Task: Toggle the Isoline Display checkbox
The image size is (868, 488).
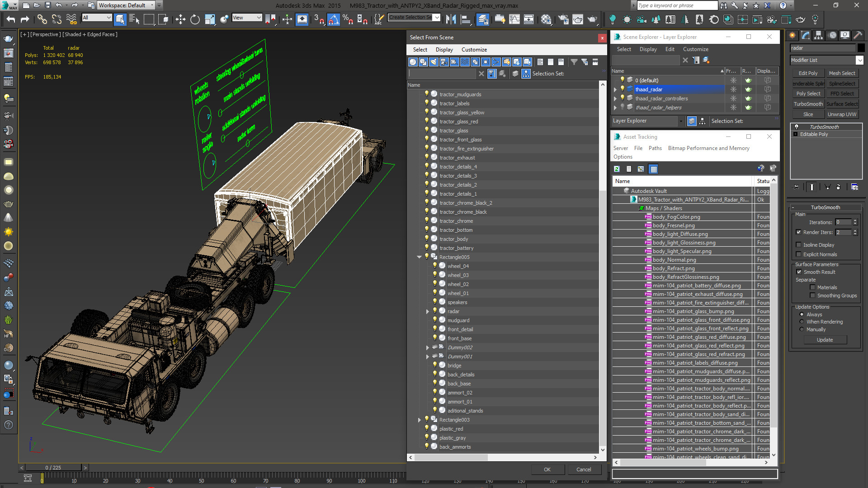Action: tap(798, 245)
